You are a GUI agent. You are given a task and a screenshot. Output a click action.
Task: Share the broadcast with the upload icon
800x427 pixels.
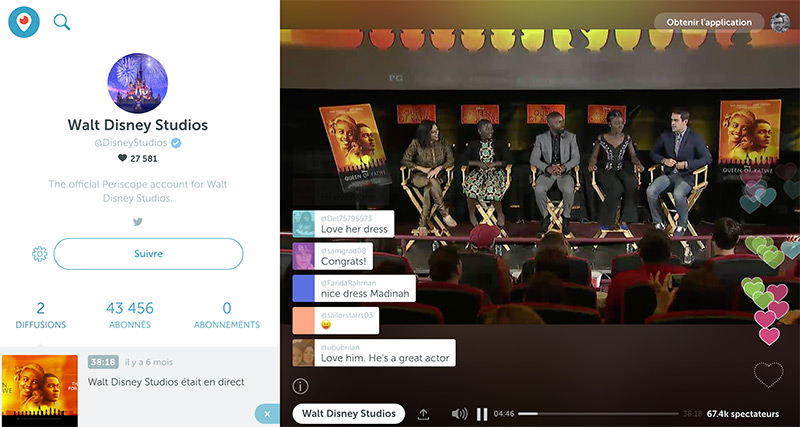(423, 414)
